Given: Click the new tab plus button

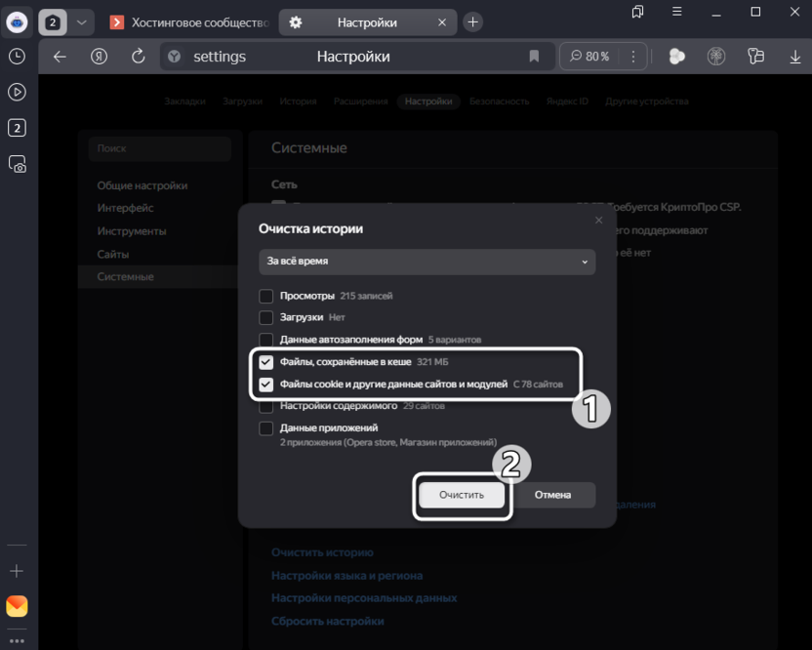Looking at the screenshot, I should click(x=472, y=21).
